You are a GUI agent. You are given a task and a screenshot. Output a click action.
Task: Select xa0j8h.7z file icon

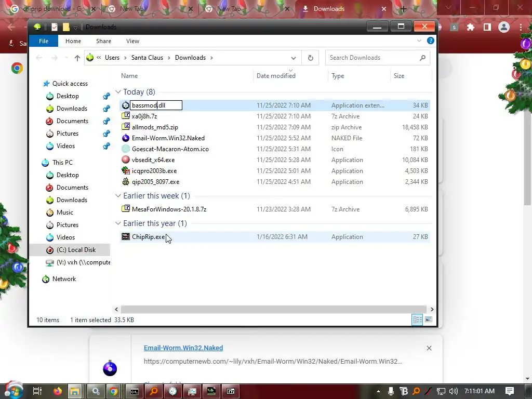click(126, 116)
